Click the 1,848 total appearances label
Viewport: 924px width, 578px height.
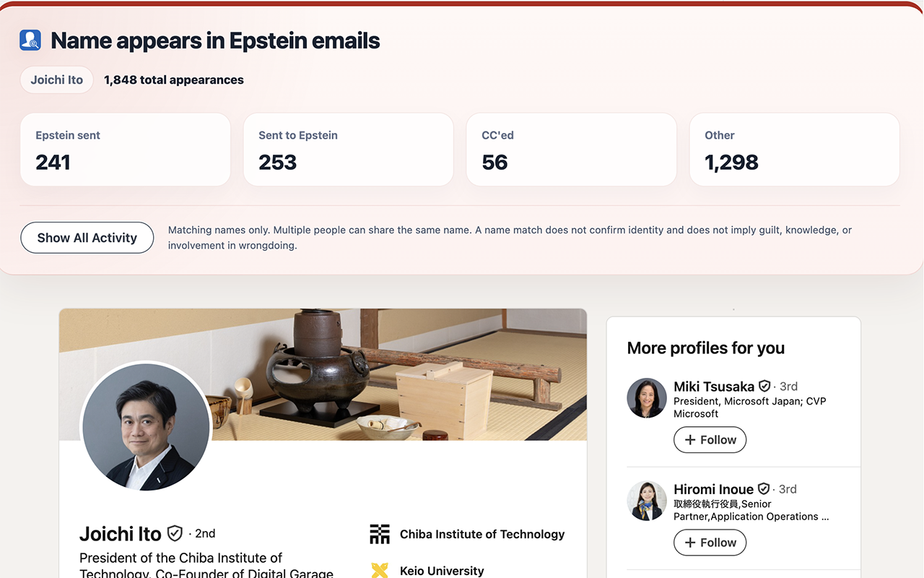click(173, 79)
